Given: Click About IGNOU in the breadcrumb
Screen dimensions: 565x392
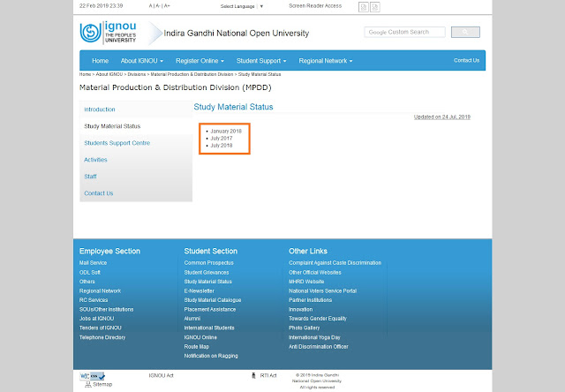Looking at the screenshot, I should click(x=109, y=74).
